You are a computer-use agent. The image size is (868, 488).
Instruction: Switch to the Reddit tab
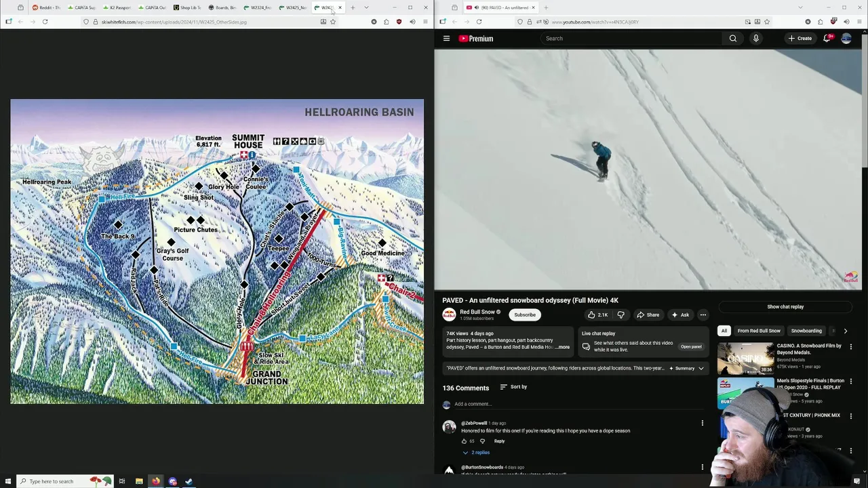[47, 7]
